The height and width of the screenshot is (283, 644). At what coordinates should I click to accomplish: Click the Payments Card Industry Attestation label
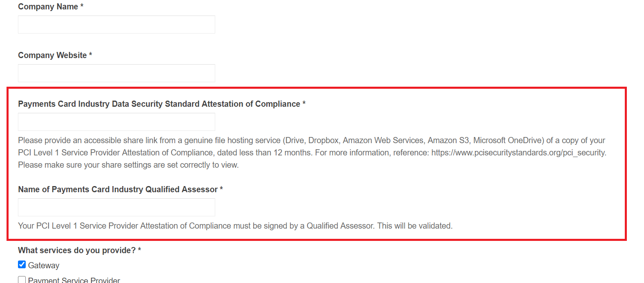tap(159, 104)
